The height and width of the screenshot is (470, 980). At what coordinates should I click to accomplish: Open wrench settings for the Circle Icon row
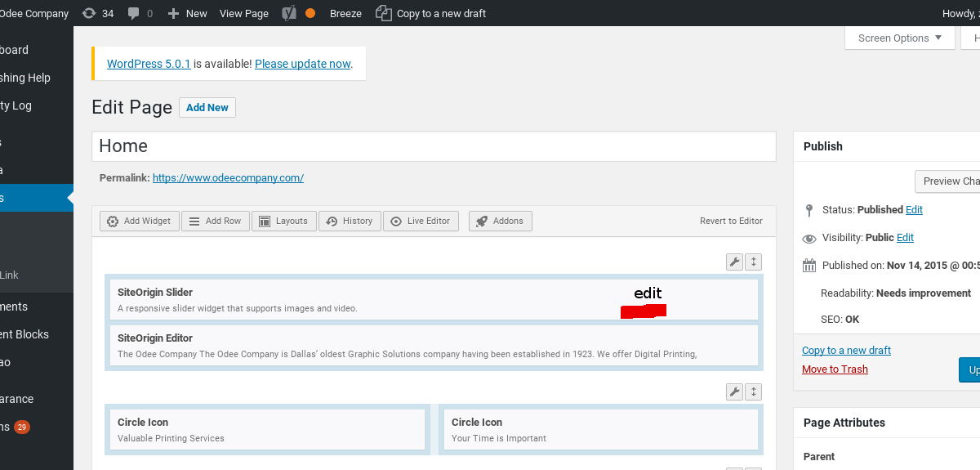[734, 392]
